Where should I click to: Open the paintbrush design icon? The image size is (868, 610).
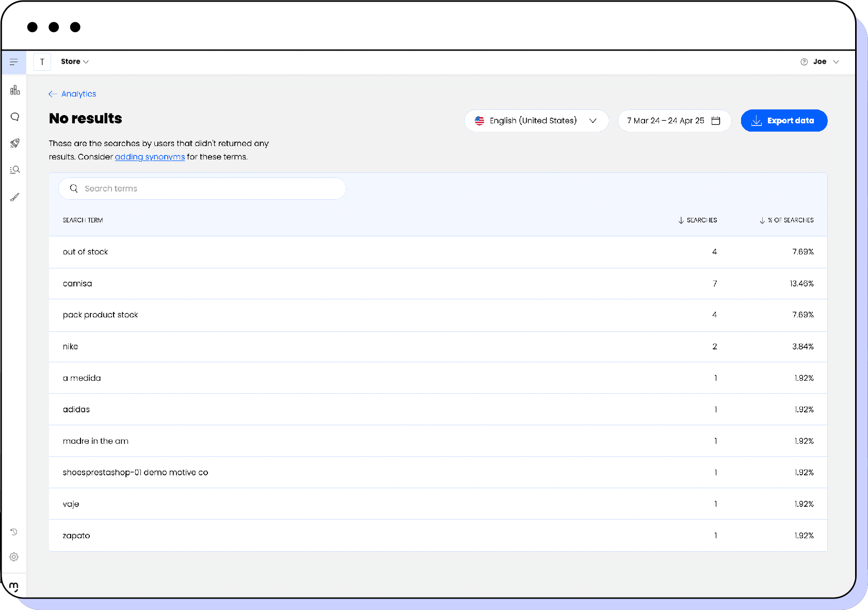15,197
